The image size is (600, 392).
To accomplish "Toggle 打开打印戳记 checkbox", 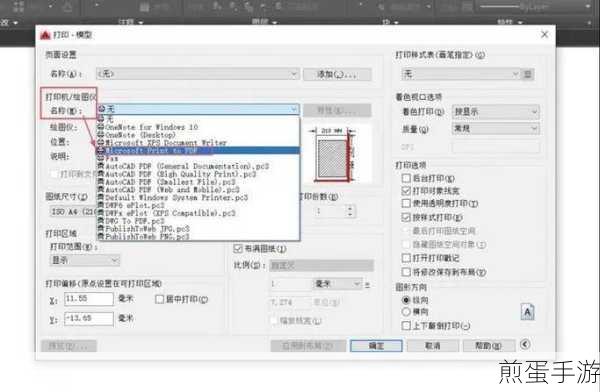I will (406, 258).
